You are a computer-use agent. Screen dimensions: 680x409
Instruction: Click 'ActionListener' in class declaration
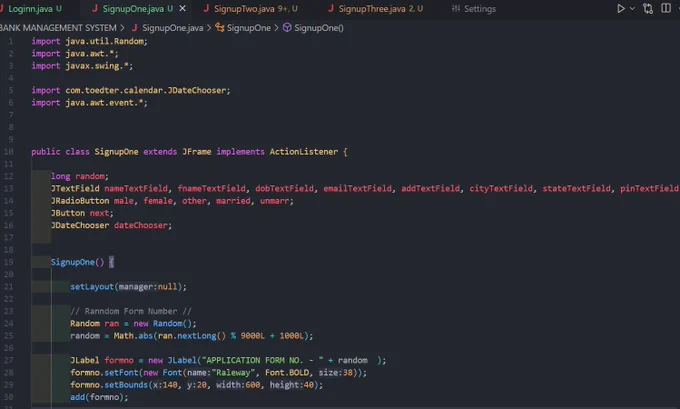(304, 152)
